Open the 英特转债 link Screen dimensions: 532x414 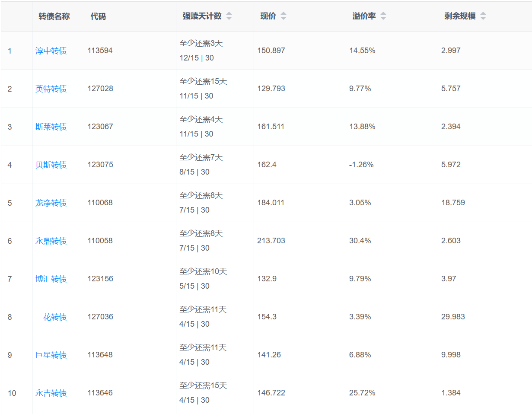click(x=51, y=89)
